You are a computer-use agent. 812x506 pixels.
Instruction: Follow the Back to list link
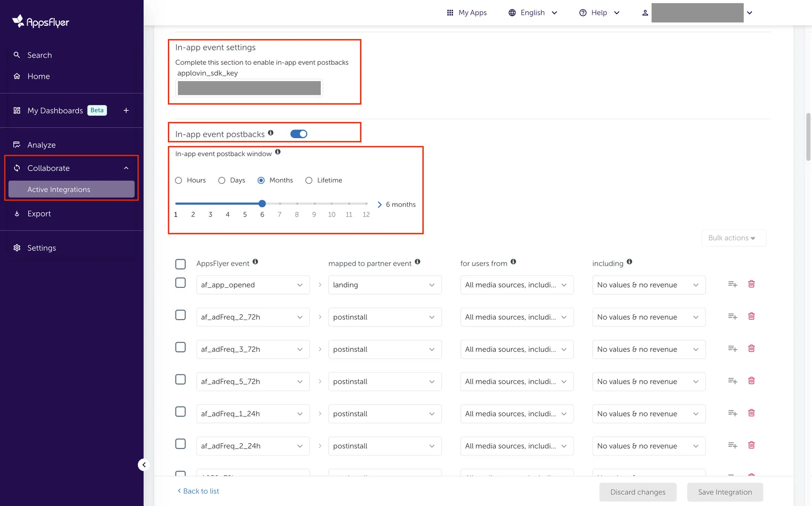click(198, 491)
